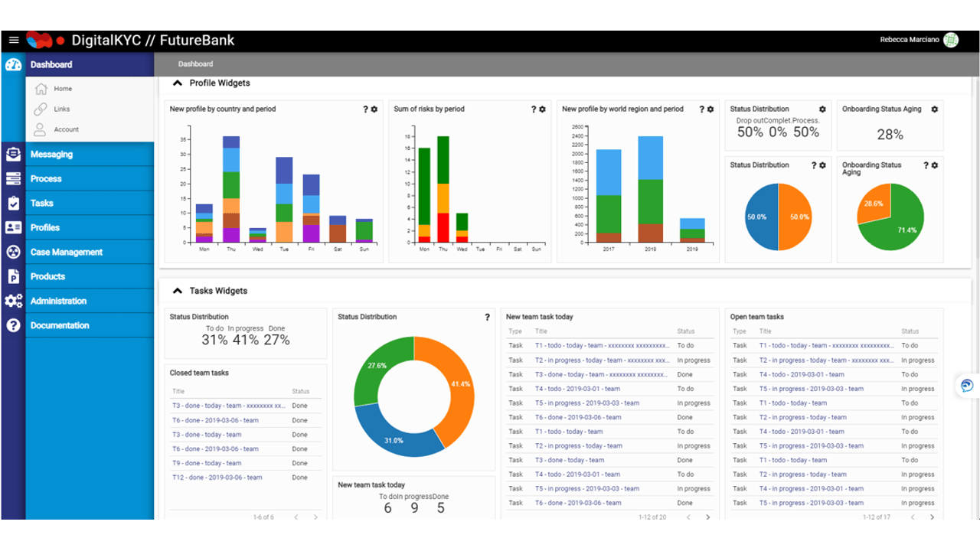This screenshot has width=980, height=551.
Task: Click the Home house icon
Action: point(41,89)
